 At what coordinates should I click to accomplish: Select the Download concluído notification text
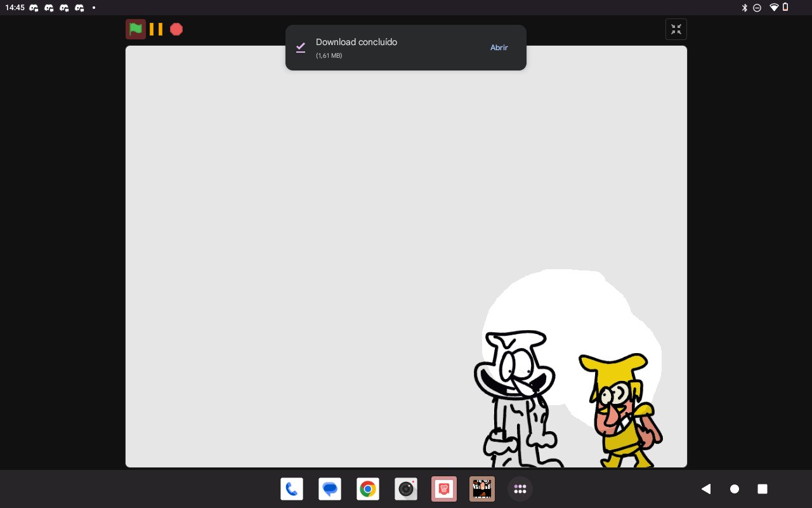pyautogui.click(x=357, y=42)
